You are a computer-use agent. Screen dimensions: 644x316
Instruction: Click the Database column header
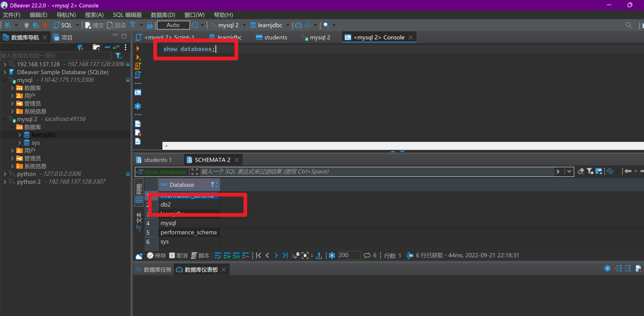[x=189, y=185]
